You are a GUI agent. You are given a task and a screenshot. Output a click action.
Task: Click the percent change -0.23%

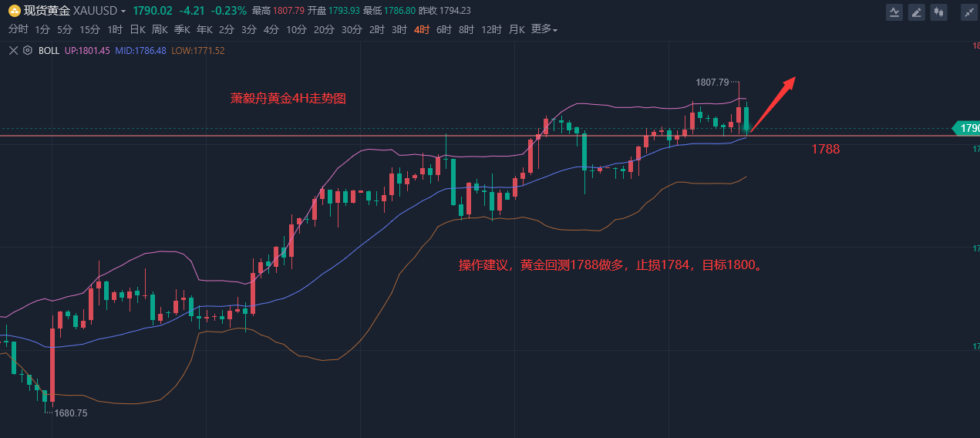click(229, 11)
